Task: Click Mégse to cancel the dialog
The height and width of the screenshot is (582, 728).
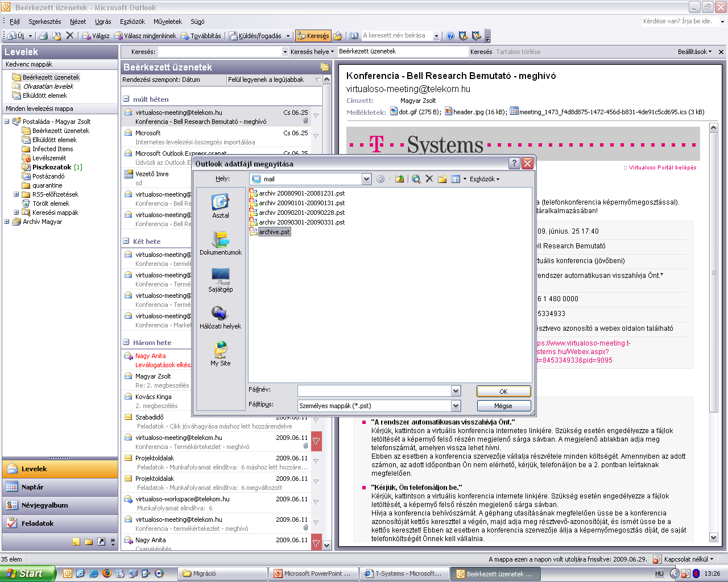Action: (x=503, y=406)
